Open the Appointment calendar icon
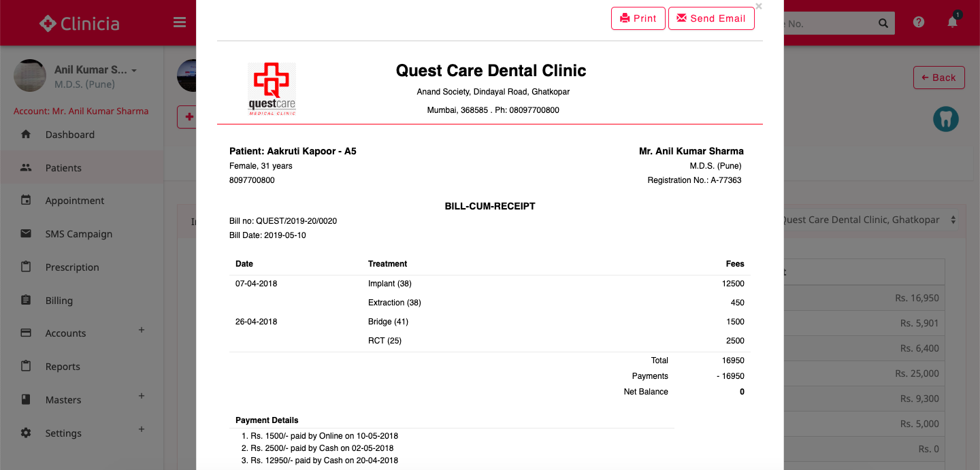This screenshot has height=470, width=980. (26, 200)
